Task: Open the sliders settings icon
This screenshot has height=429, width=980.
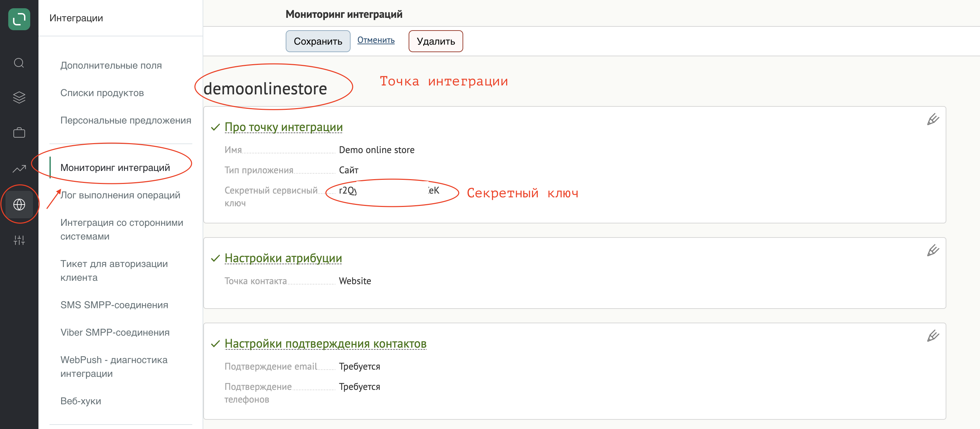Action: [x=19, y=240]
